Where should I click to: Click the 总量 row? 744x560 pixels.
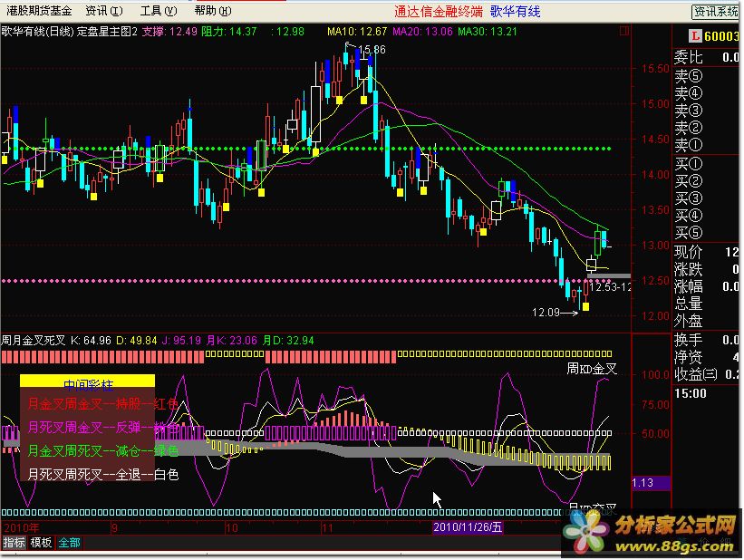[x=706, y=304]
